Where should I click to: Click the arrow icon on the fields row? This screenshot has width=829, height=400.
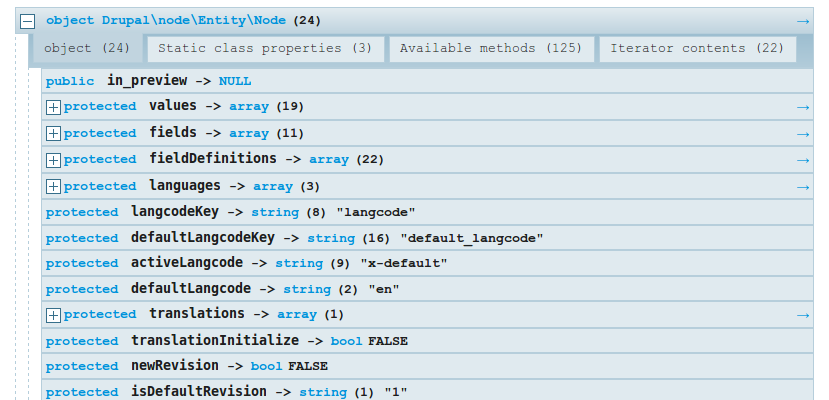point(803,134)
